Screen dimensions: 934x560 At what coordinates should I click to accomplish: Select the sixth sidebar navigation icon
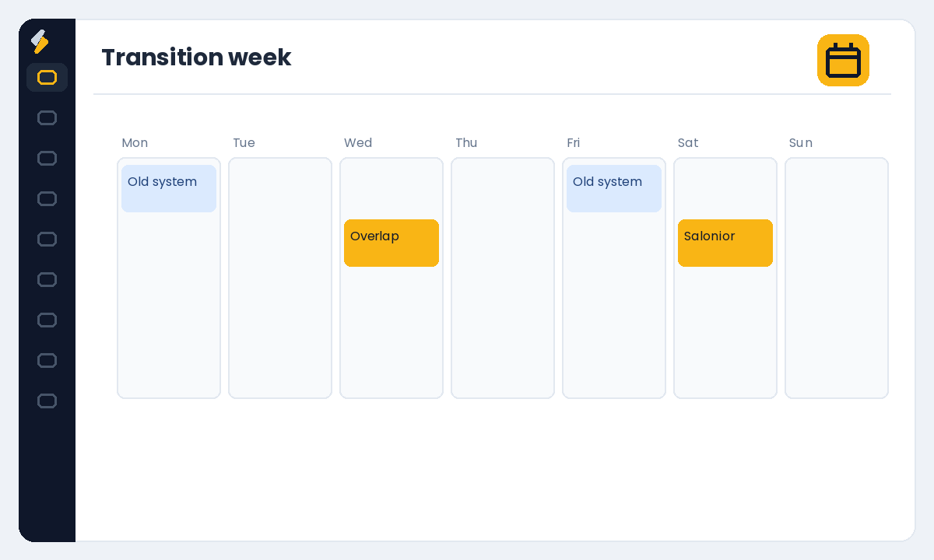tap(47, 279)
